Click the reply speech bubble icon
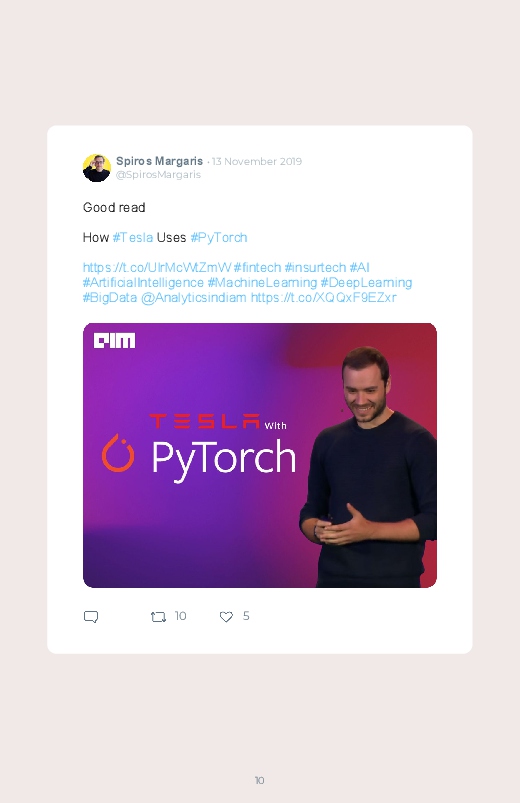The height and width of the screenshot is (803, 520). tap(91, 617)
